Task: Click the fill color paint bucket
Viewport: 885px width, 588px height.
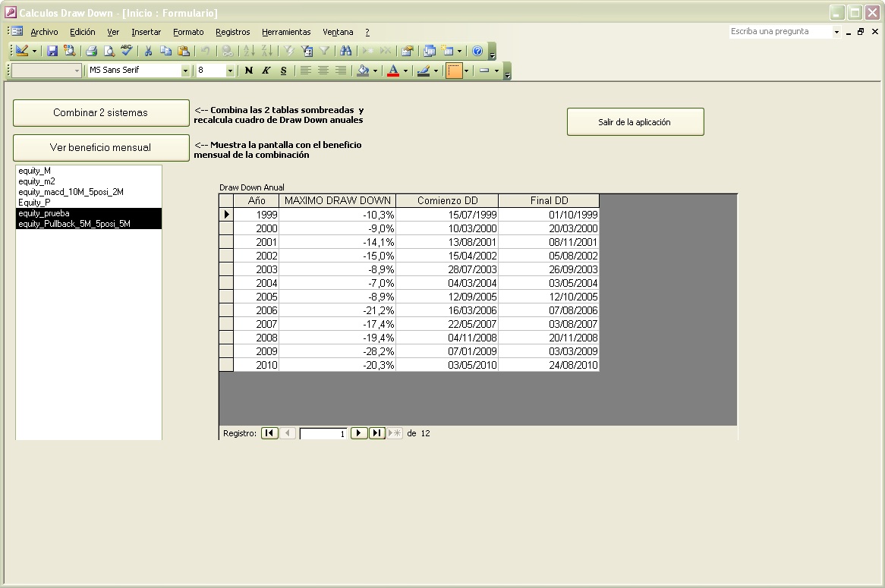Action: point(363,71)
